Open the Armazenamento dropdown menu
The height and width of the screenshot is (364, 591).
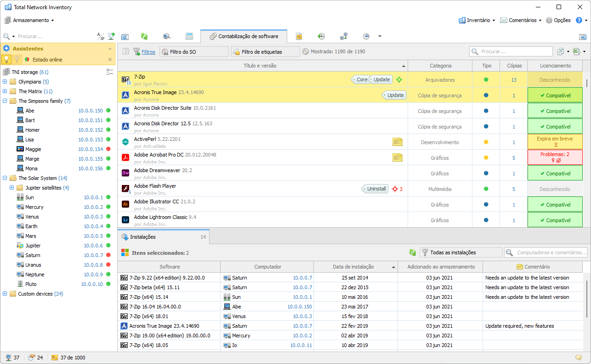point(29,20)
